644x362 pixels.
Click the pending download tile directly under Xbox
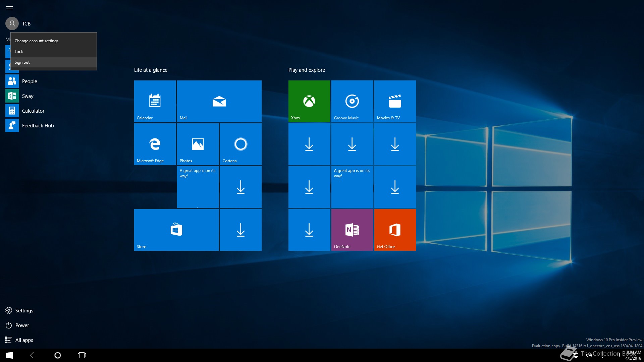[309, 144]
